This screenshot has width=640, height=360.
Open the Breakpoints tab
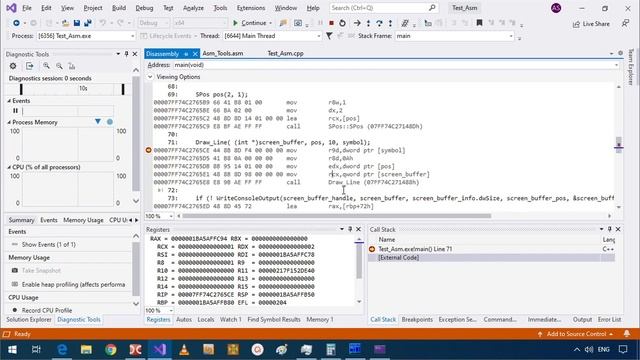tap(417, 320)
